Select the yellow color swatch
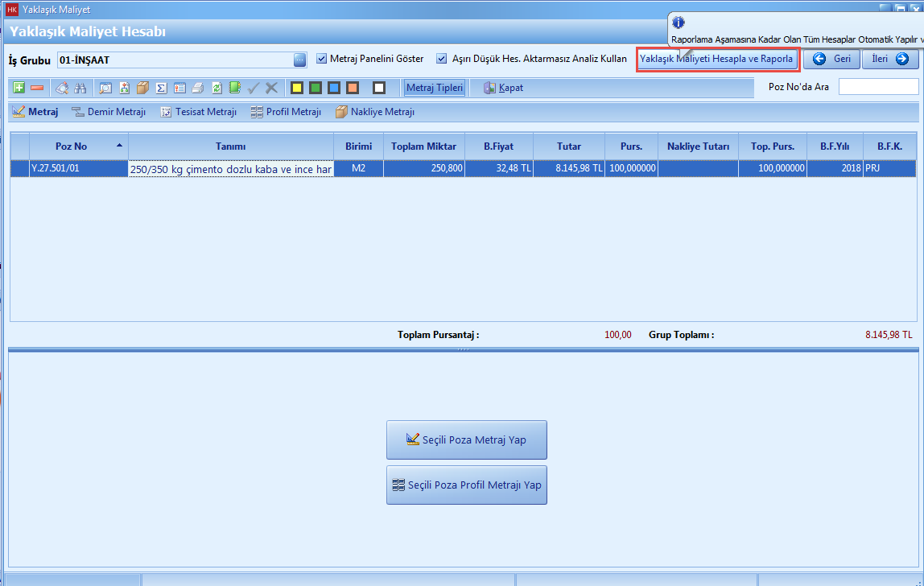Viewport: 924px width, 586px height. [296, 88]
